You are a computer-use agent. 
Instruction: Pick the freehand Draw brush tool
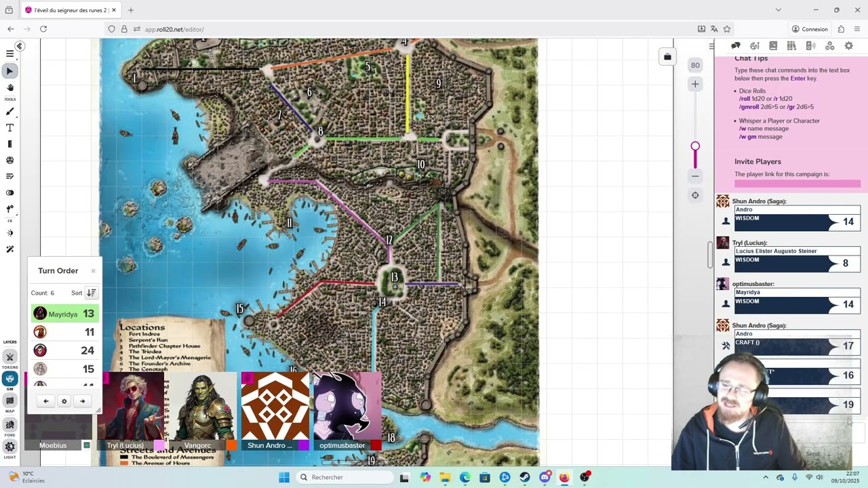point(9,112)
